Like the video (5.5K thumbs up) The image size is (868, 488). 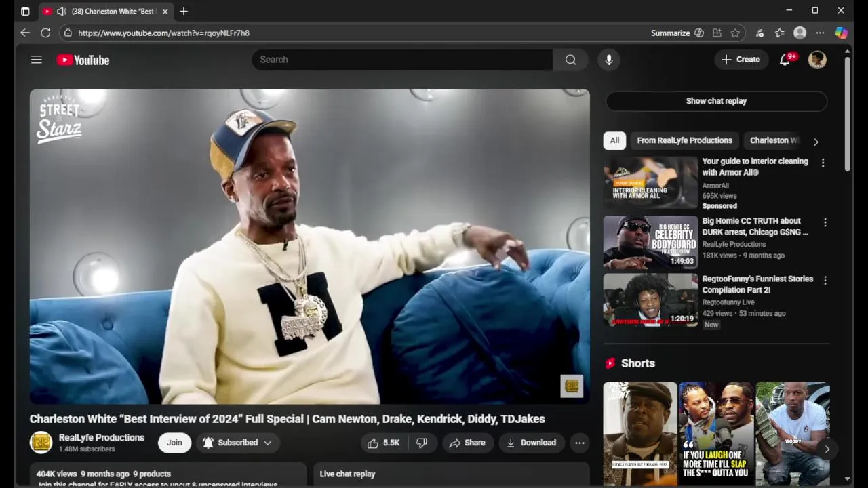point(383,443)
